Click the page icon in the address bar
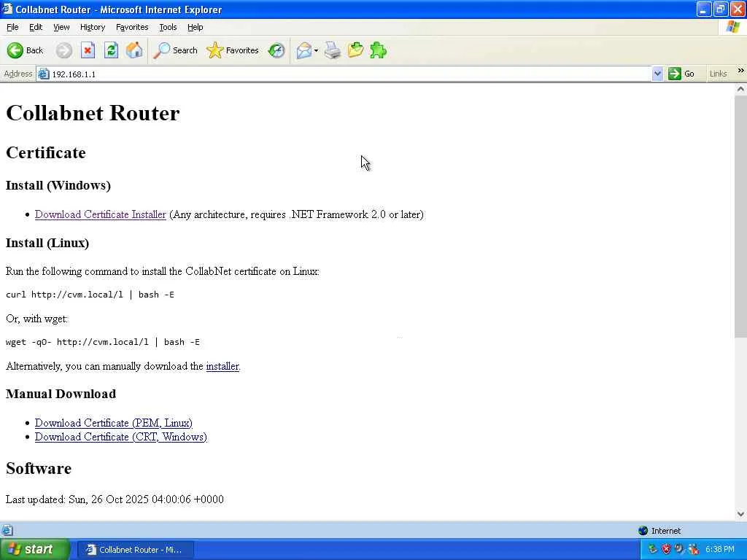 coord(44,74)
